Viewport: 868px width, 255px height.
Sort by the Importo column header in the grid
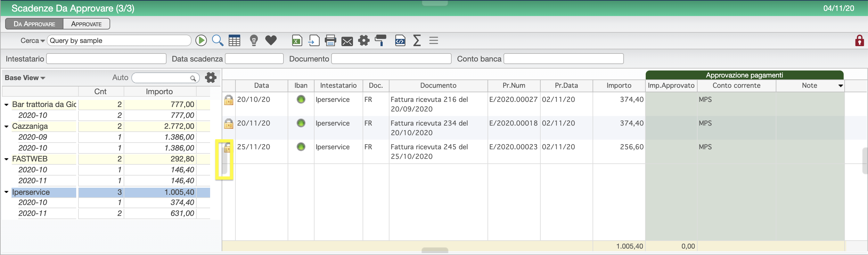tap(619, 86)
